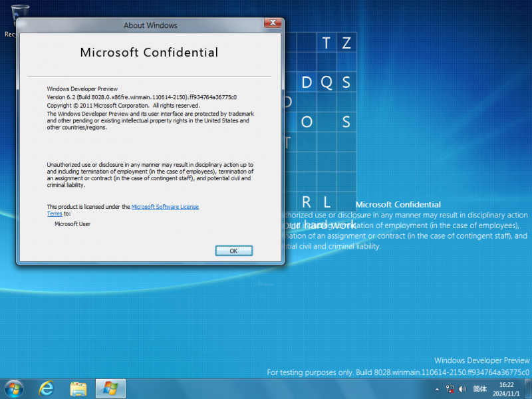
Task: Confirm the About Windows dialog with OK
Action: [x=234, y=251]
